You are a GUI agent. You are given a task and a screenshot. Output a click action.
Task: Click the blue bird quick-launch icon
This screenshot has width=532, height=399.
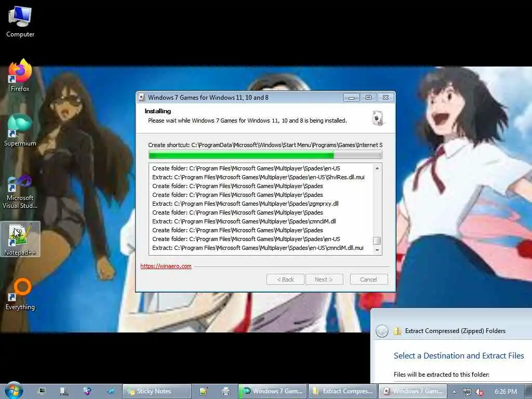point(111,391)
